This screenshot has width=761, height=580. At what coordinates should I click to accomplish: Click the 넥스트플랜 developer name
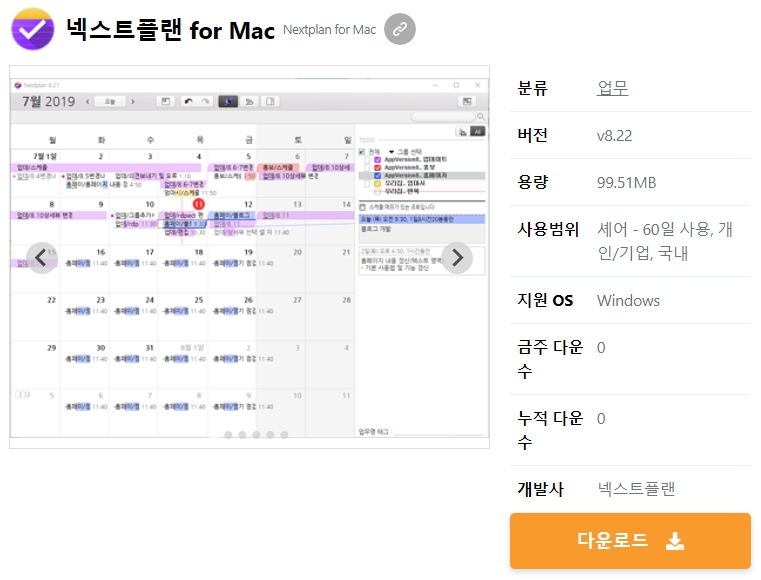pyautogui.click(x=636, y=489)
